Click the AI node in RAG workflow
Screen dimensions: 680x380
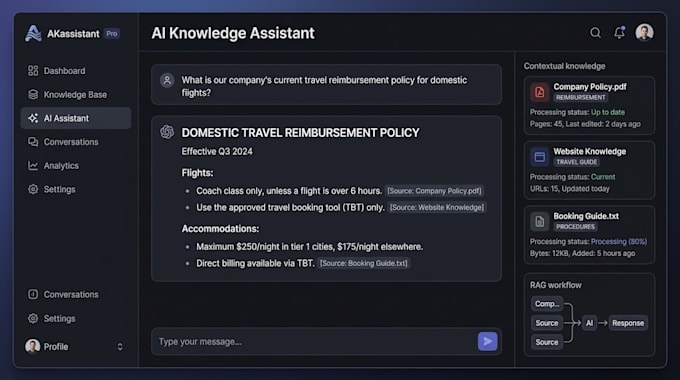[x=589, y=323]
